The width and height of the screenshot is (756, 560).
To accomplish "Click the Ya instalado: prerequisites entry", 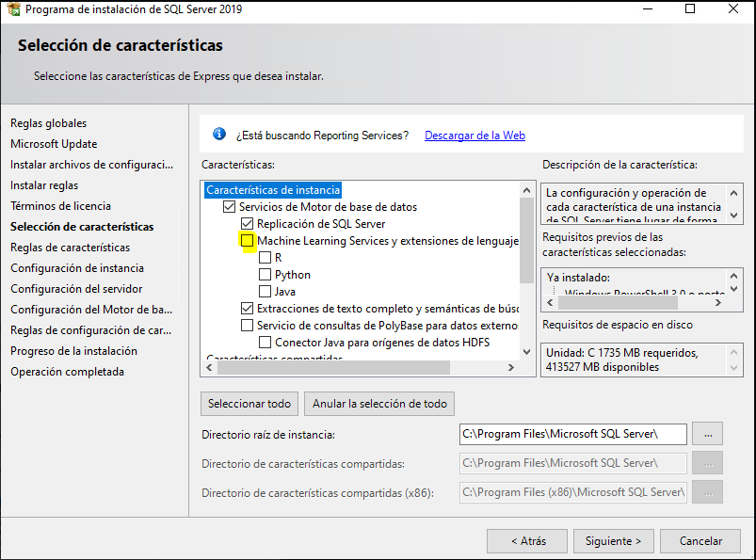I will coord(579,278).
